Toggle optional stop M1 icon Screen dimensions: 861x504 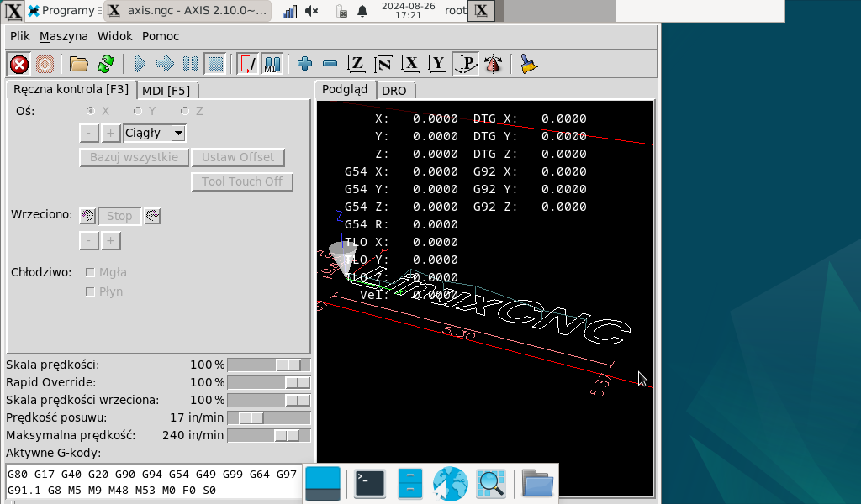(272, 65)
